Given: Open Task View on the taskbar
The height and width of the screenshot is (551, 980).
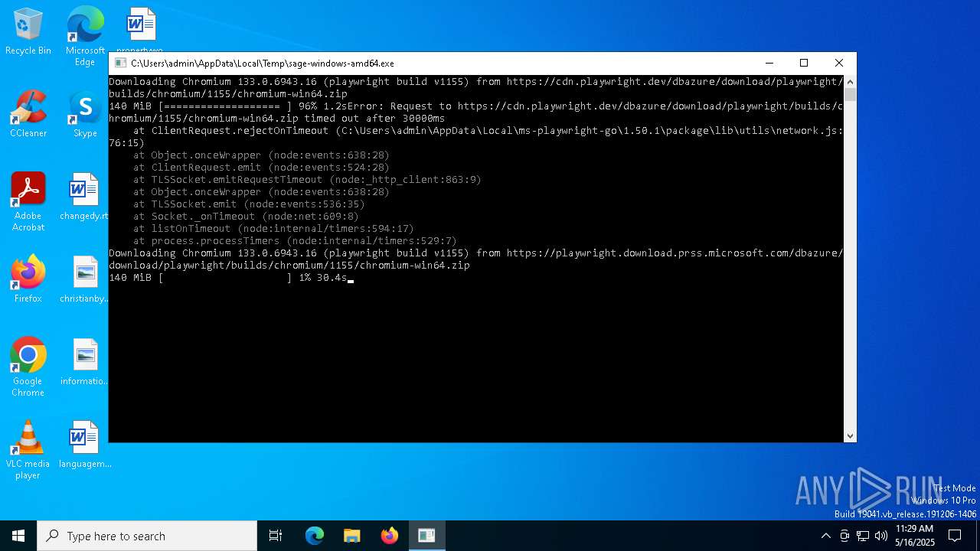Looking at the screenshot, I should click(x=276, y=536).
